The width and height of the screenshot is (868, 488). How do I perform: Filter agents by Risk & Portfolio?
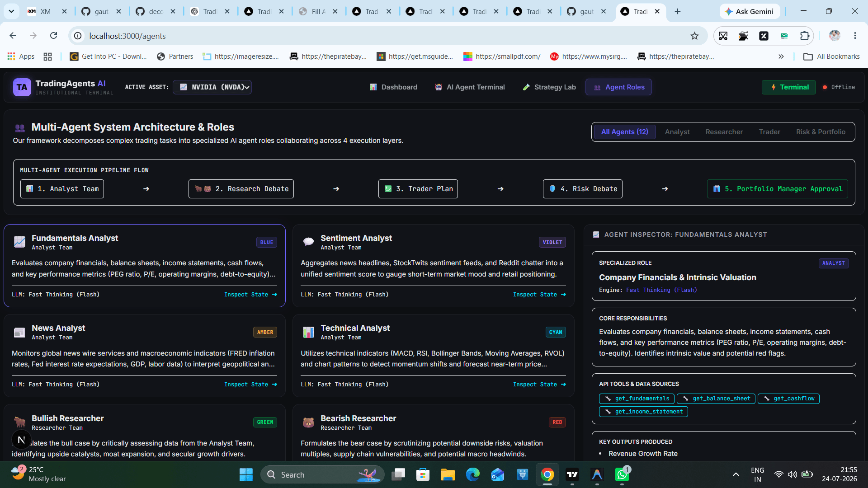click(821, 132)
